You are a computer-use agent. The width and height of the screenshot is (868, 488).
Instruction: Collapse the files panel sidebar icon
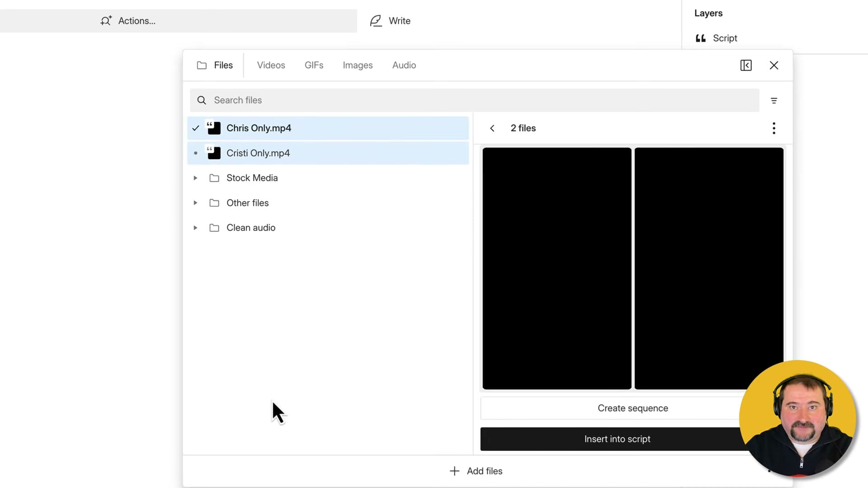[746, 65]
